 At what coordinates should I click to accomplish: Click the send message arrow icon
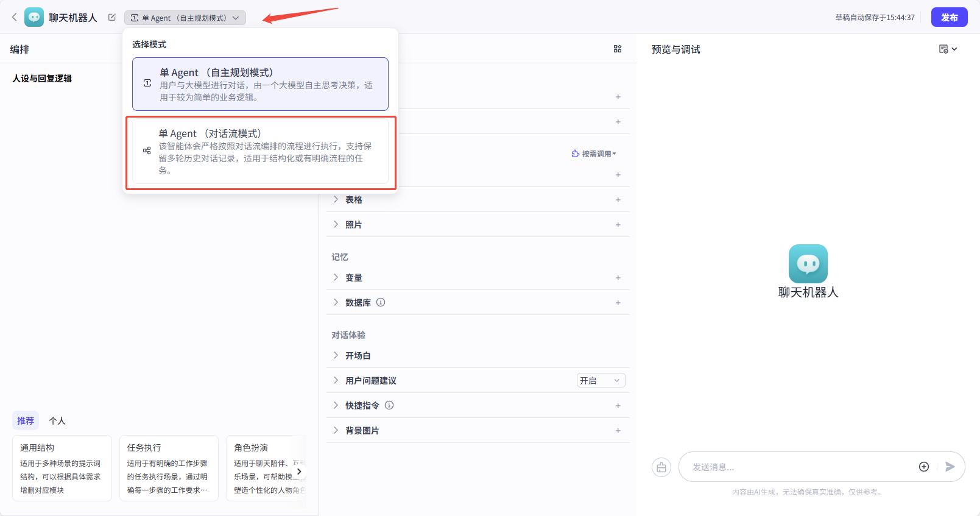[950, 467]
